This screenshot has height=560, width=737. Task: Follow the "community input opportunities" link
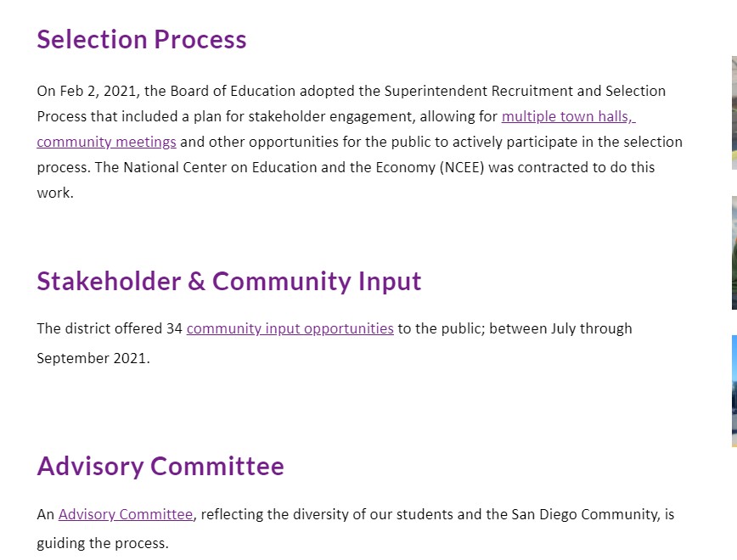point(290,328)
